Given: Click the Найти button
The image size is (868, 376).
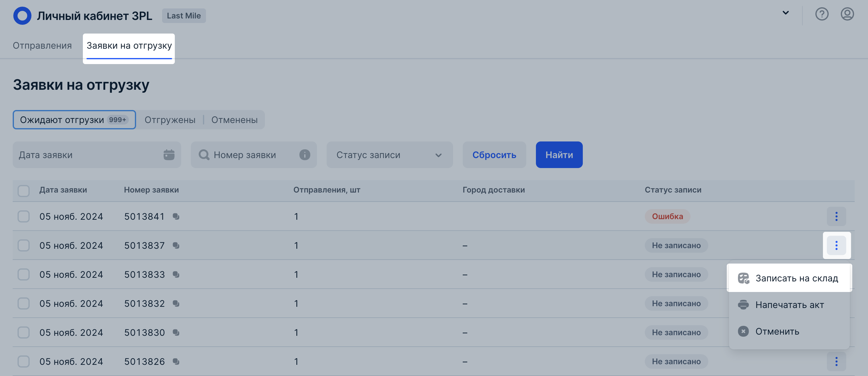Looking at the screenshot, I should pyautogui.click(x=559, y=155).
